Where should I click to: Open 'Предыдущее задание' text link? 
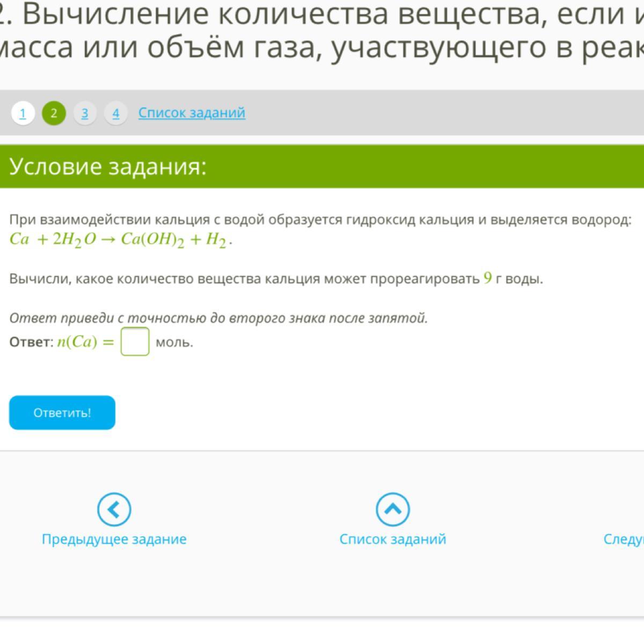pos(114,539)
